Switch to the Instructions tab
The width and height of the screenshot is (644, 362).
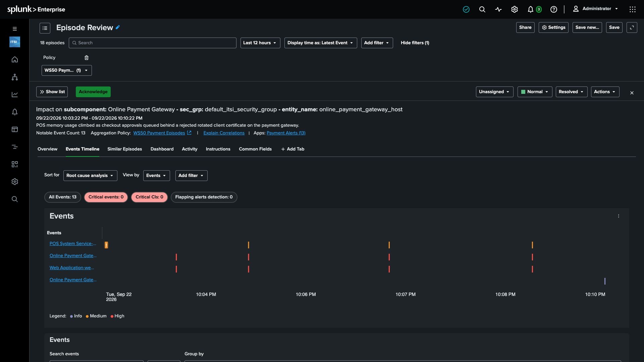tap(218, 149)
